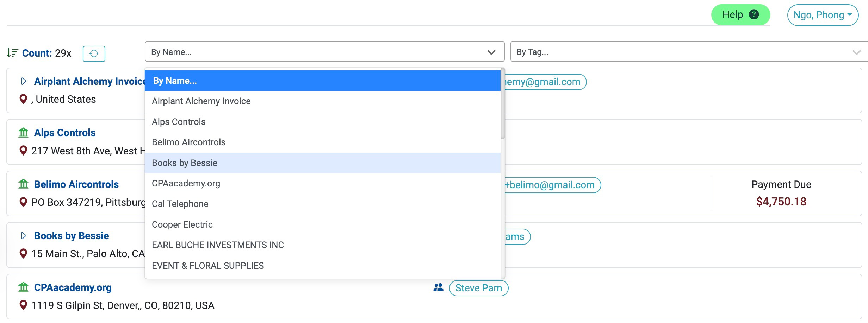Click the Help question mark icon
This screenshot has height=323, width=868.
[x=754, y=14]
